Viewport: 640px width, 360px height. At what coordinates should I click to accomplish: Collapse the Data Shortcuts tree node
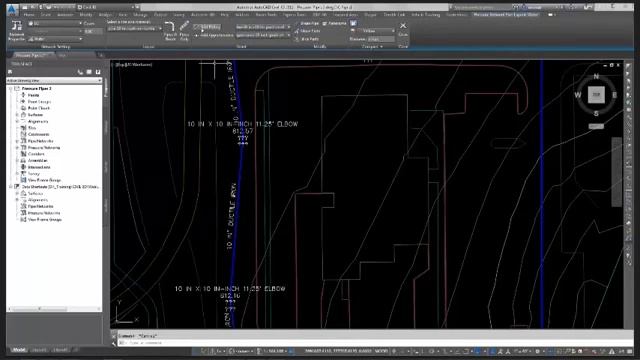[x=11, y=187]
